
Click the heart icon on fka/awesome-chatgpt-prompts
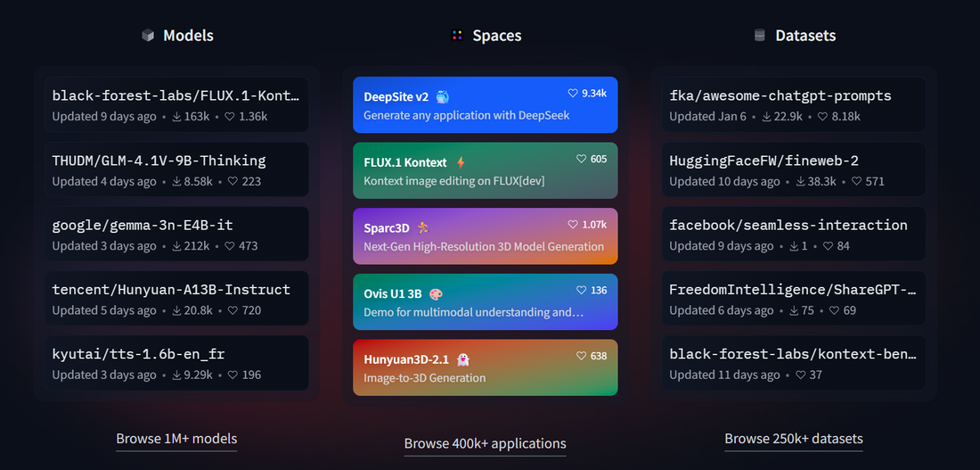[x=823, y=117]
